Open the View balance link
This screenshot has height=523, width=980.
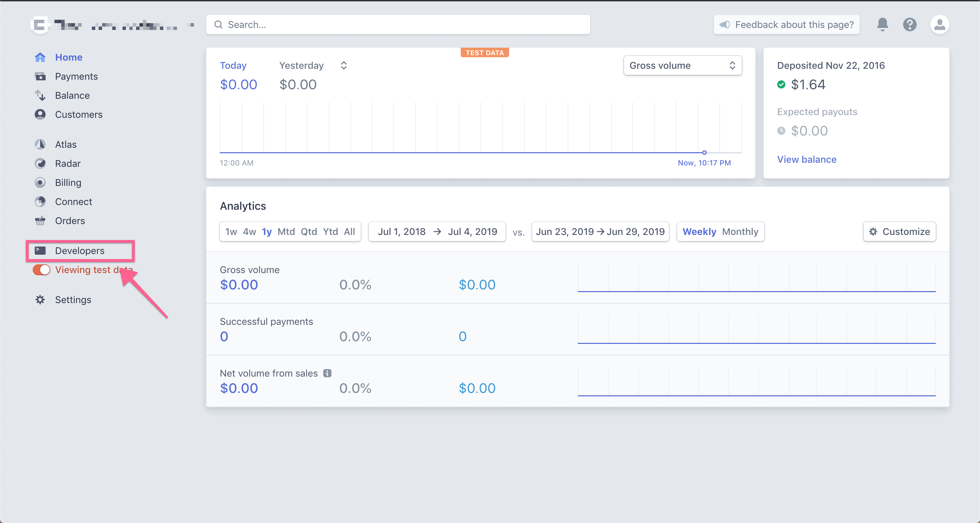[x=806, y=159]
